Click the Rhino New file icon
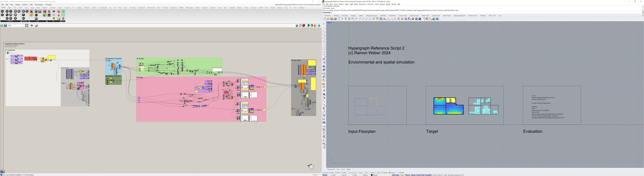Viewport: 644px width, 176px height. coord(325,19)
